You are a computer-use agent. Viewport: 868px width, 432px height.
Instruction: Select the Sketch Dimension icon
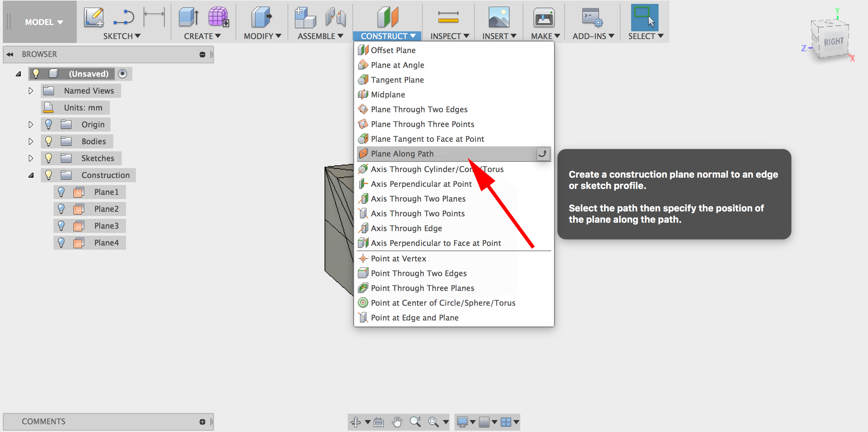click(x=154, y=17)
